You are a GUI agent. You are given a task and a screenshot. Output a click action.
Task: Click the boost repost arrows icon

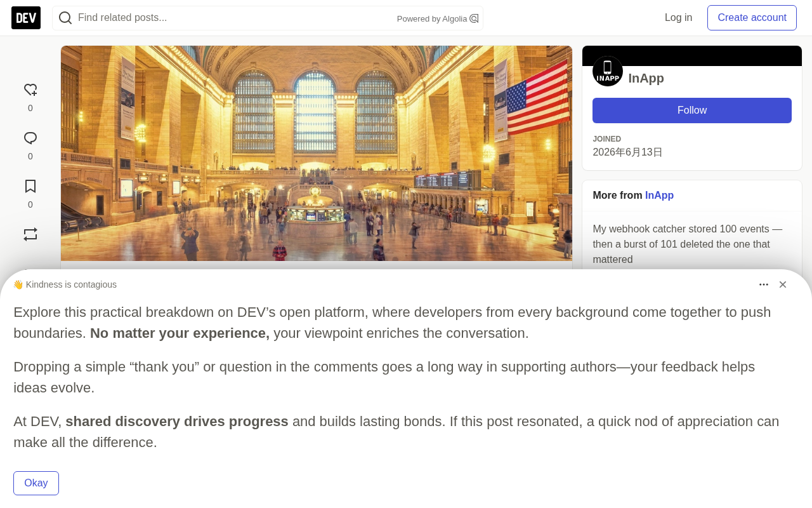click(x=30, y=235)
